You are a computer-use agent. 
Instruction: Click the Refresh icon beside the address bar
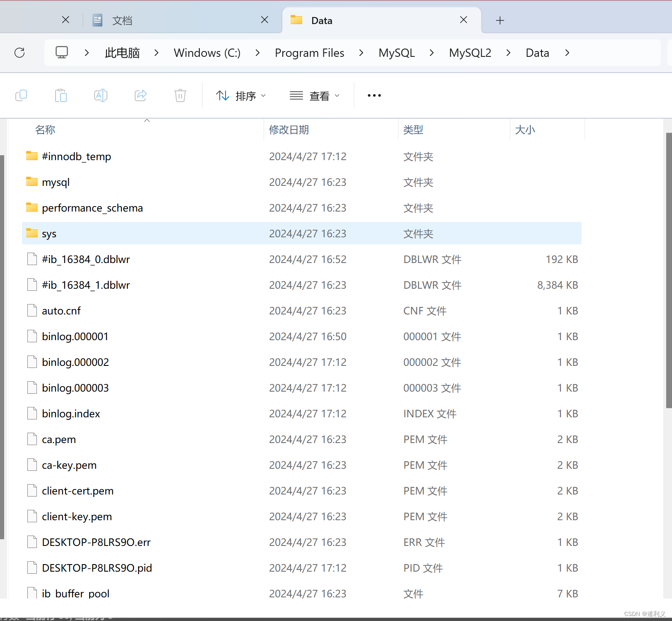pyautogui.click(x=19, y=53)
